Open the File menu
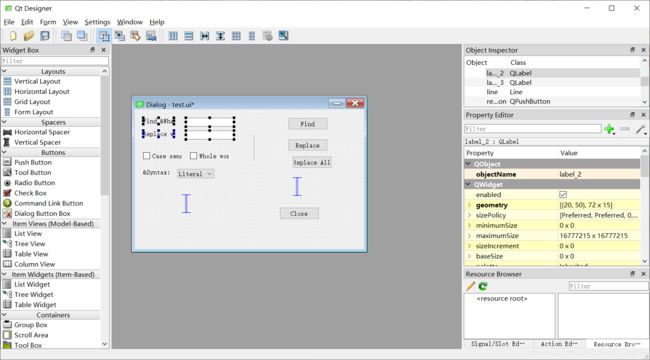The width and height of the screenshot is (650, 360). (9, 22)
